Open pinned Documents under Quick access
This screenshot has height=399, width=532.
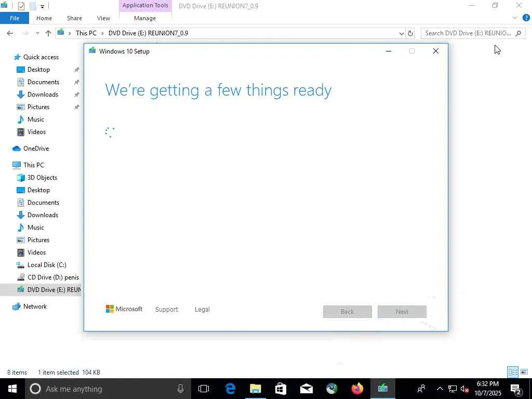point(43,82)
